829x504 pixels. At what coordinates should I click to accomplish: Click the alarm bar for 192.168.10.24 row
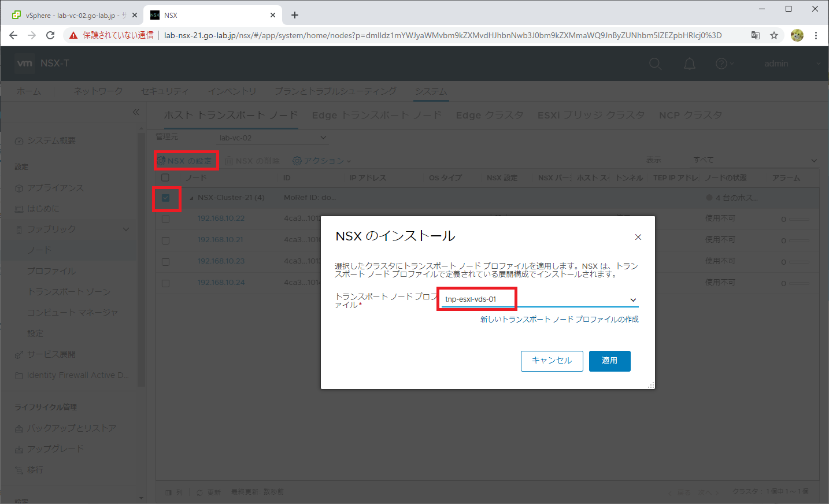pos(800,283)
